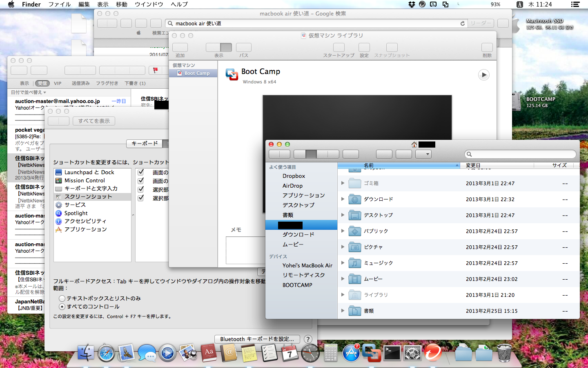Open the Trash in the Dock
The width and height of the screenshot is (588, 368).
pyautogui.click(x=504, y=353)
